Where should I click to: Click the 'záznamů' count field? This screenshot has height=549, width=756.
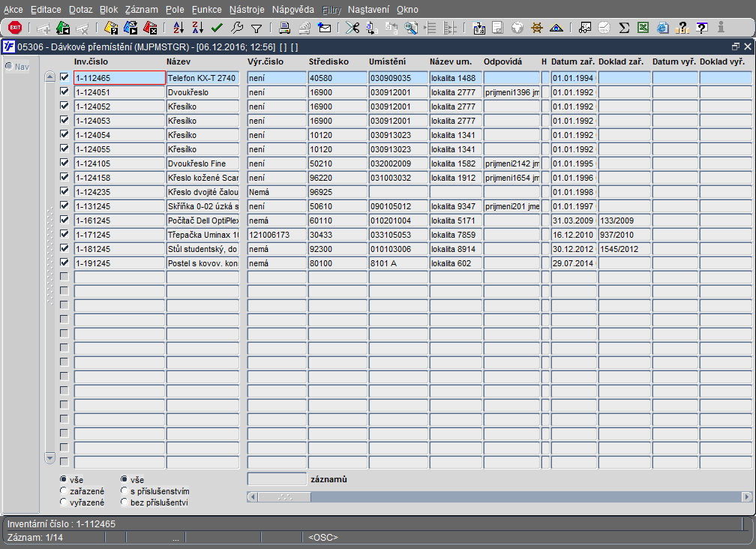coord(277,478)
